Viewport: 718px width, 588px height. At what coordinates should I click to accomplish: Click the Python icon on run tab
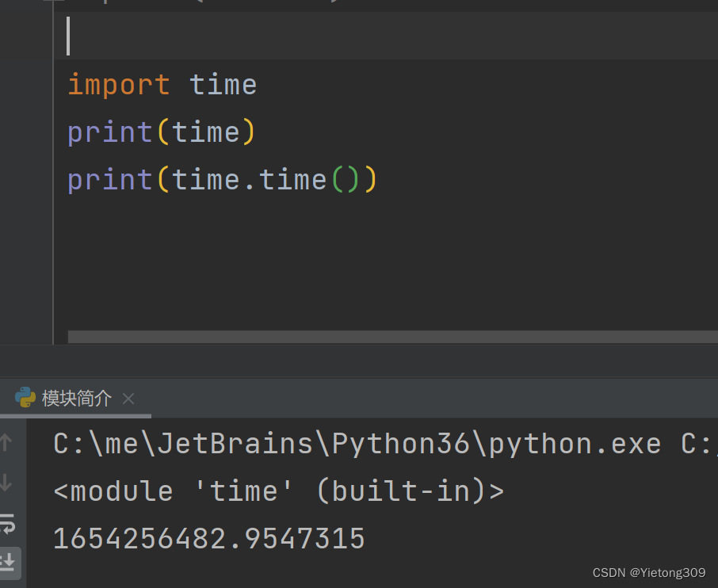(25, 397)
